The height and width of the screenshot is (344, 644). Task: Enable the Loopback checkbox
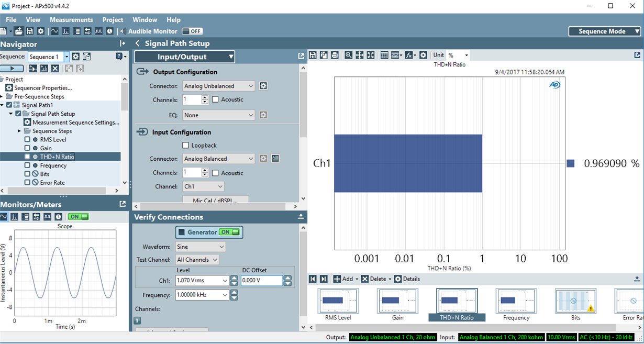coord(185,145)
